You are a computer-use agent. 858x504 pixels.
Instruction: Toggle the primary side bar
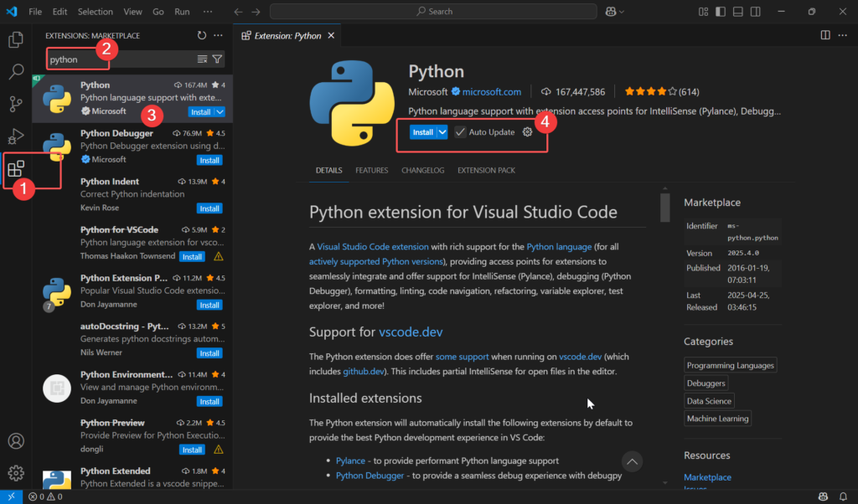point(720,12)
